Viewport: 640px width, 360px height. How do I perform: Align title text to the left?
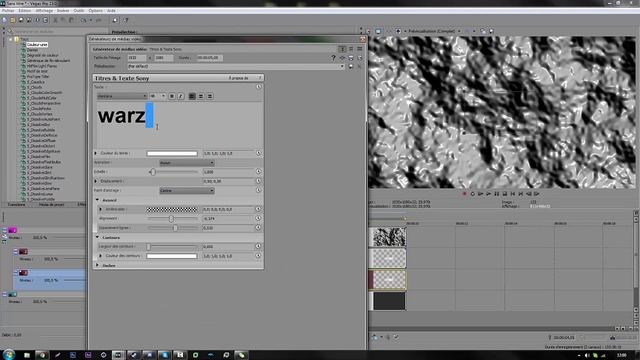click(x=192, y=96)
